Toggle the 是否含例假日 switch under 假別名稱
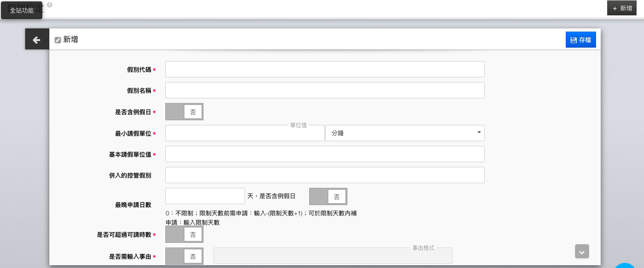This screenshot has width=644, height=268. (x=184, y=112)
